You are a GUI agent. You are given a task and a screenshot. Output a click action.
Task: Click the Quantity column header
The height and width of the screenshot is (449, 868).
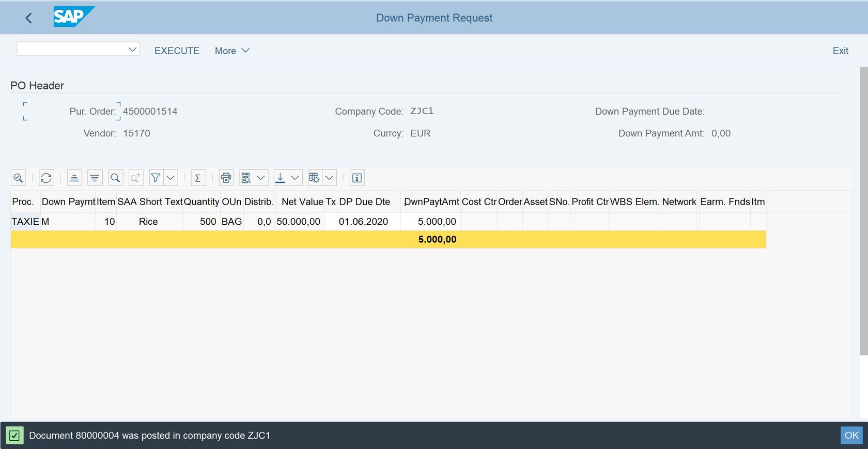[x=202, y=202]
